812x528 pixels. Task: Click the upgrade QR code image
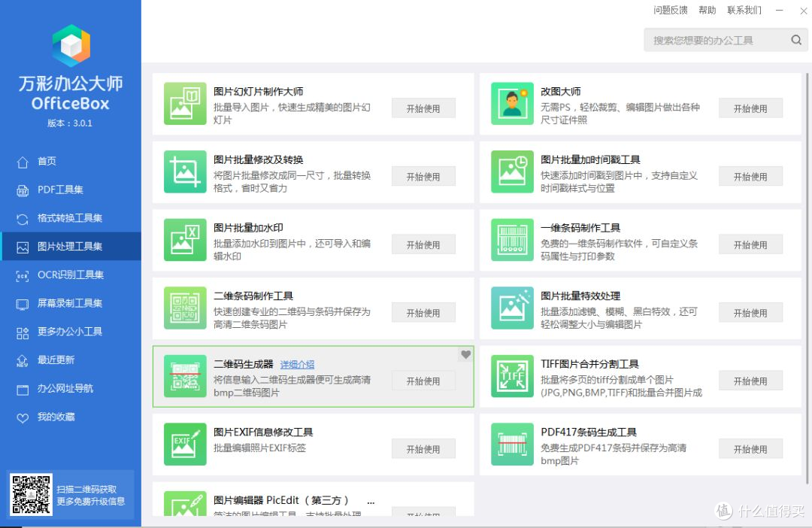coord(31,494)
